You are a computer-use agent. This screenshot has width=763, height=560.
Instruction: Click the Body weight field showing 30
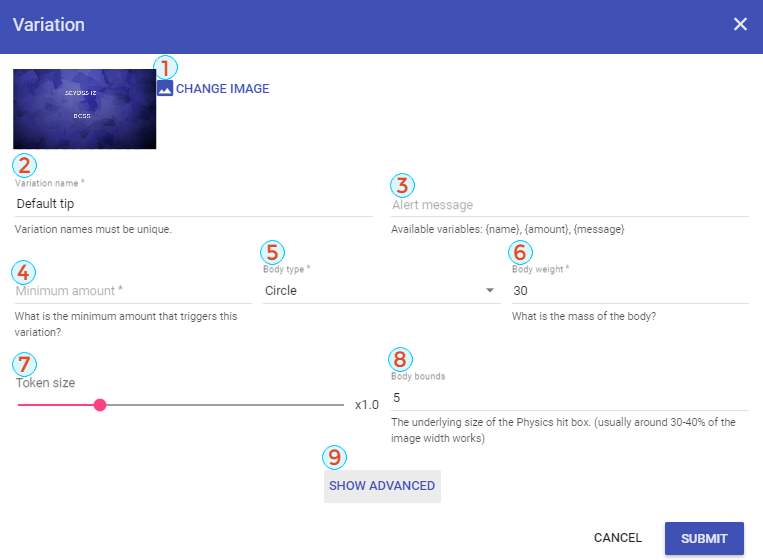630,291
